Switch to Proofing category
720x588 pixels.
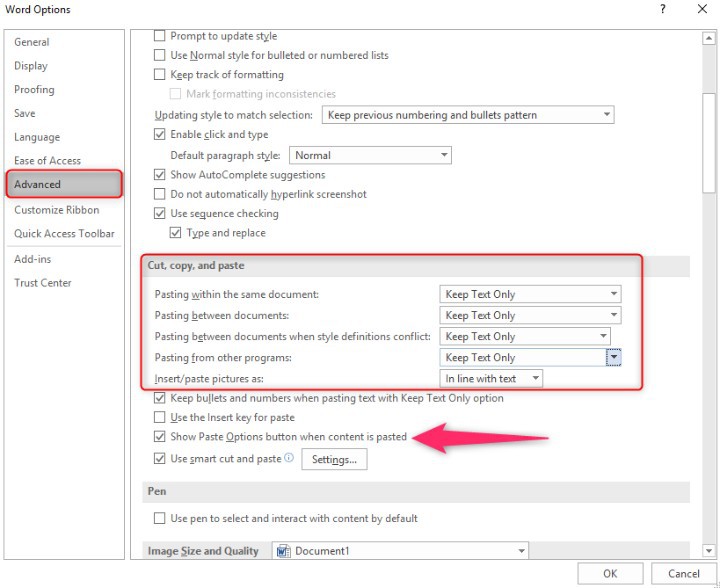point(34,90)
